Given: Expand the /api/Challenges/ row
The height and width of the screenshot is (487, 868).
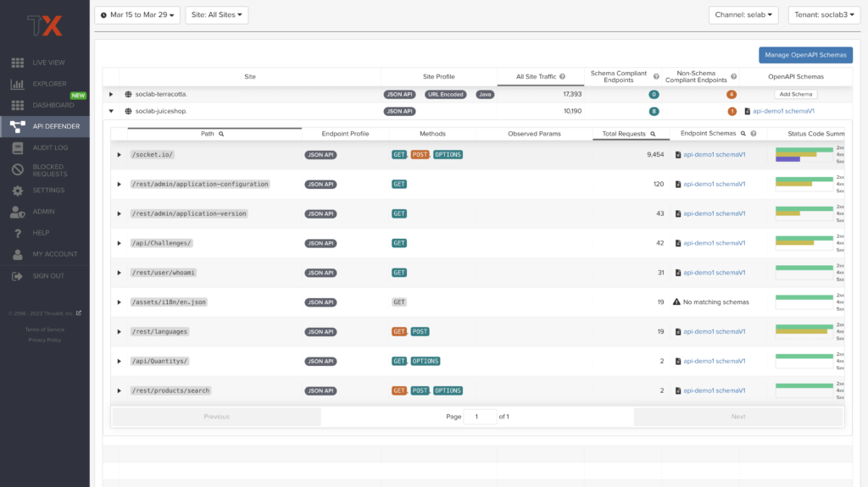Looking at the screenshot, I should (119, 244).
